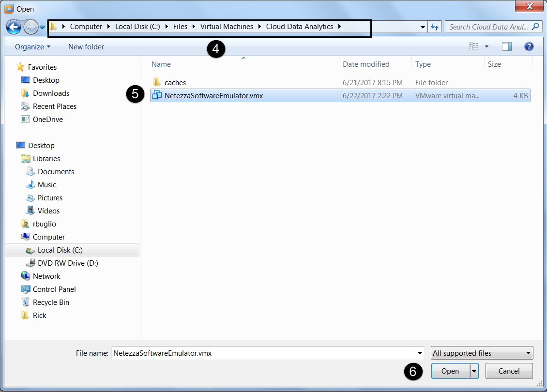Open the Organize menu

pos(32,47)
